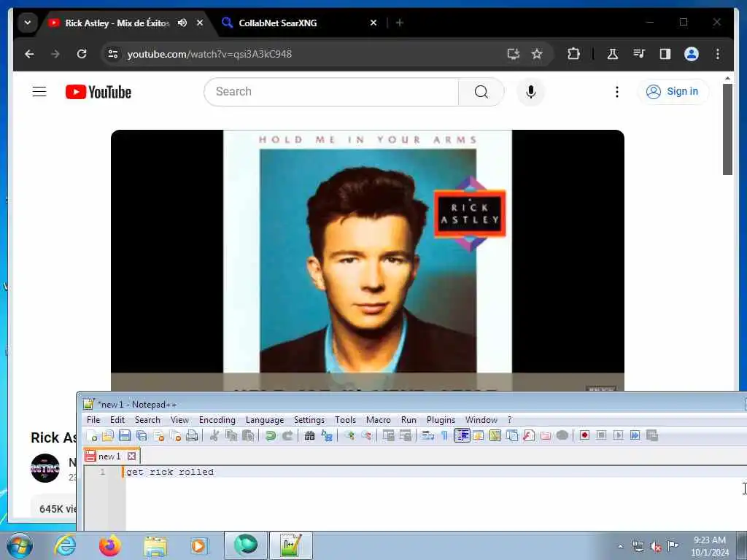Create a new document in Notepad++
Screen dimensions: 747x560
pyautogui.click(x=92, y=436)
